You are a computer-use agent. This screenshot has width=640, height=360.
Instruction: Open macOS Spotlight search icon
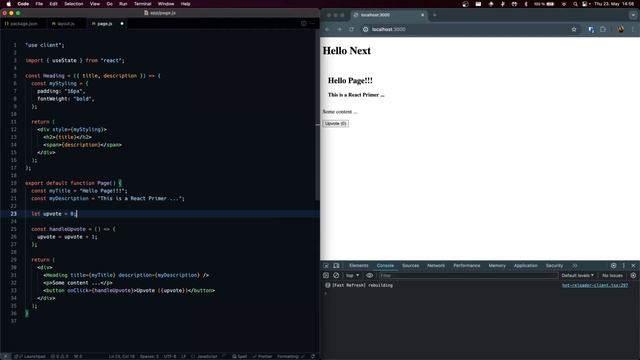pyautogui.click(x=575, y=4)
